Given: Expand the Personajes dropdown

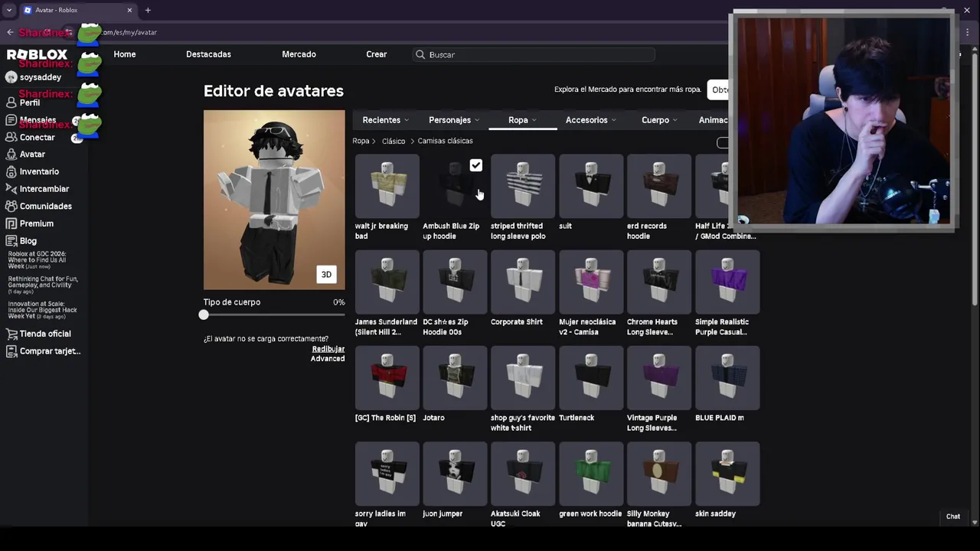Looking at the screenshot, I should pyautogui.click(x=454, y=120).
